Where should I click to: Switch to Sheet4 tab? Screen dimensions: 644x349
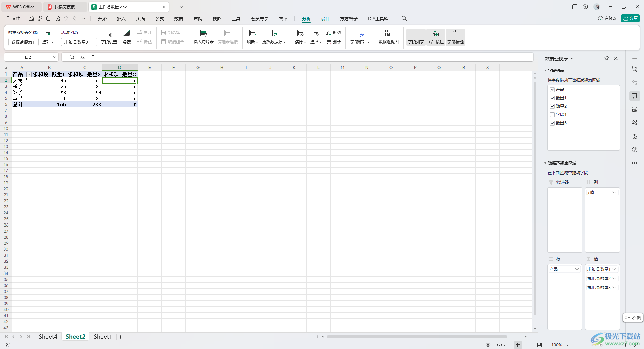click(x=48, y=337)
